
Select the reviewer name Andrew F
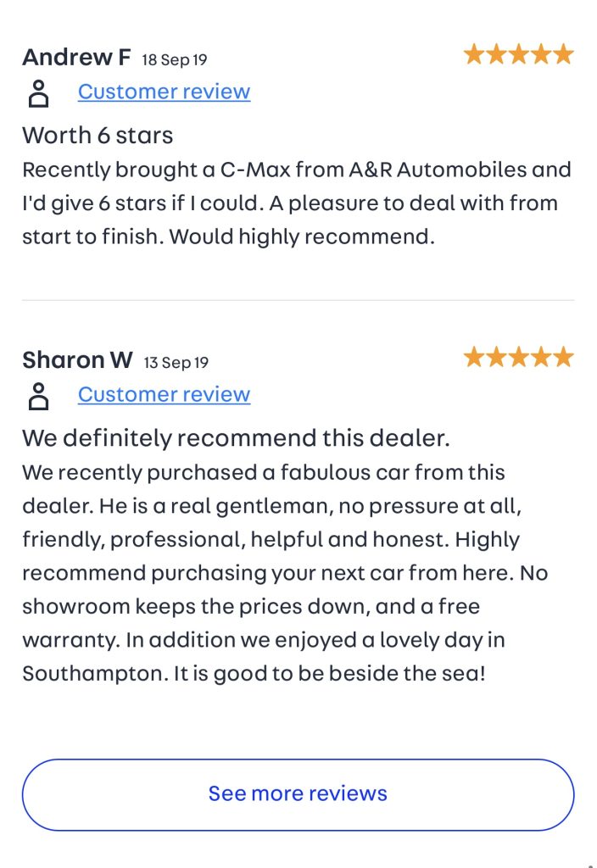tap(76, 58)
